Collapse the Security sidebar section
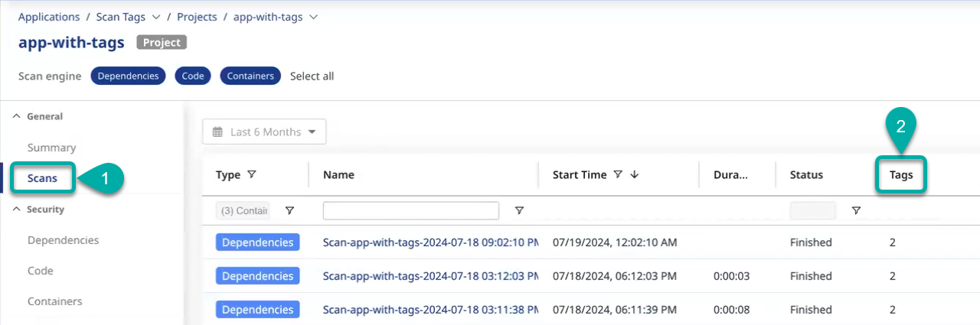980x325 pixels. tap(17, 209)
